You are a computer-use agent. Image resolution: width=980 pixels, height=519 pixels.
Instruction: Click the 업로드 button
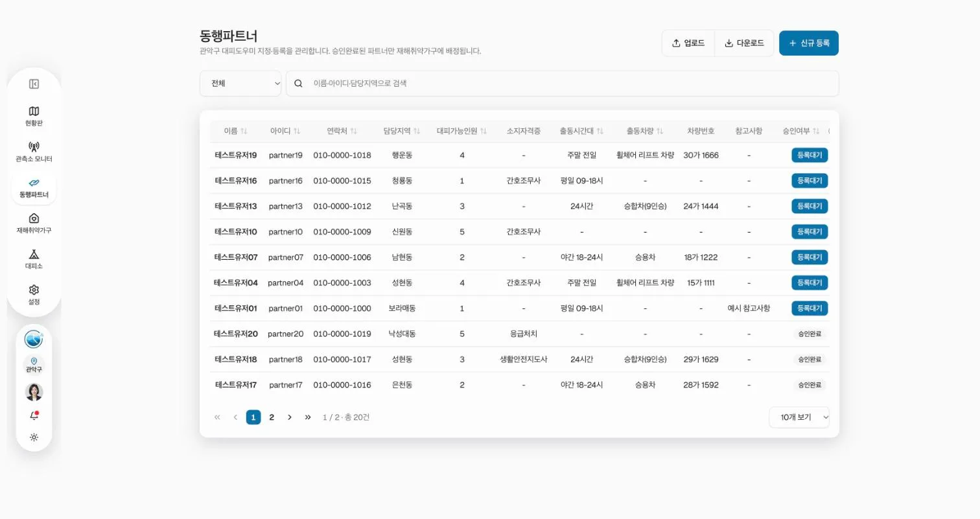click(688, 43)
